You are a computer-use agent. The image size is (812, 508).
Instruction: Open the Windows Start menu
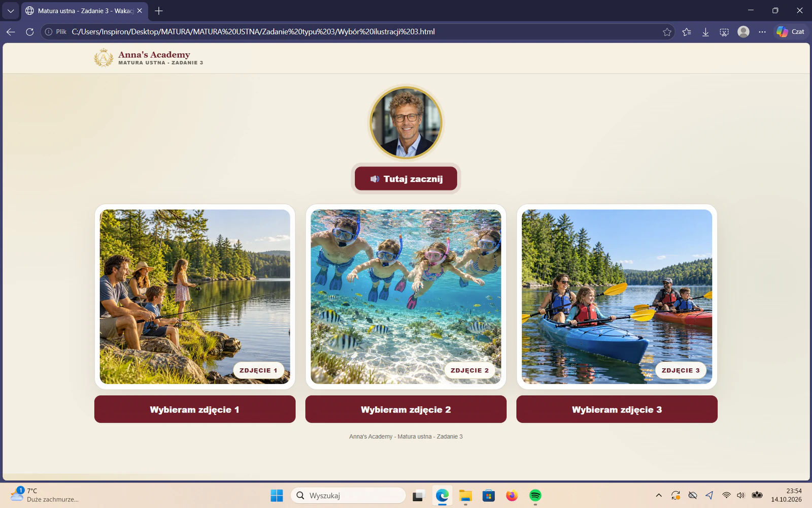coord(277,495)
